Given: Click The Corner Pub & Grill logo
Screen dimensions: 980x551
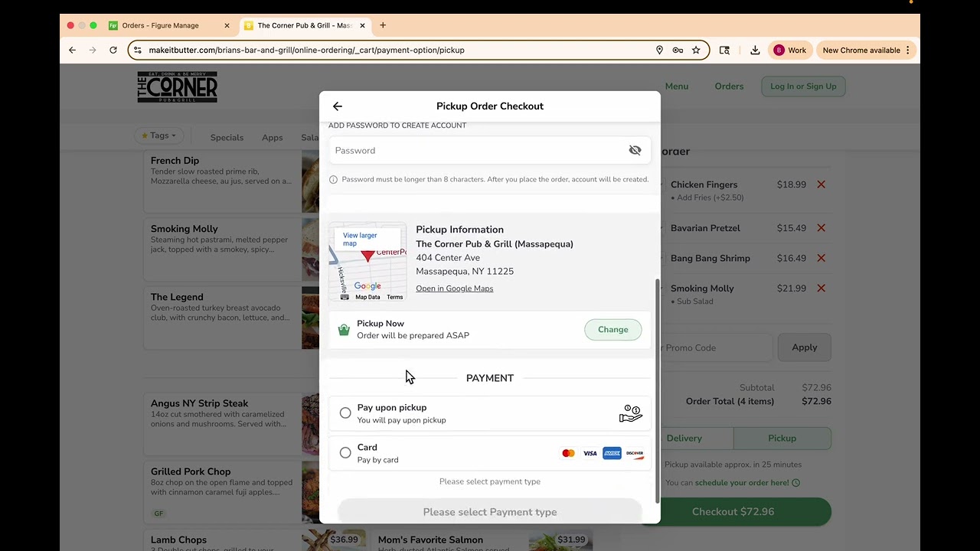Looking at the screenshot, I should click(x=178, y=86).
